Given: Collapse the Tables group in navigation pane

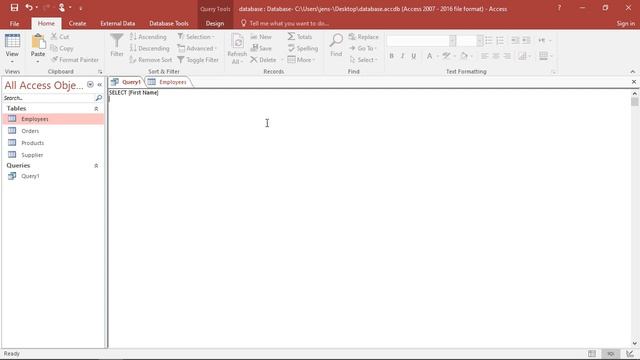Looking at the screenshot, I should [x=96, y=109].
